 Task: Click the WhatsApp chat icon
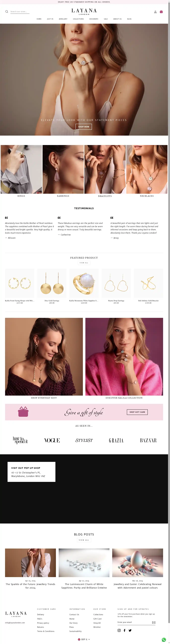click(x=164, y=639)
